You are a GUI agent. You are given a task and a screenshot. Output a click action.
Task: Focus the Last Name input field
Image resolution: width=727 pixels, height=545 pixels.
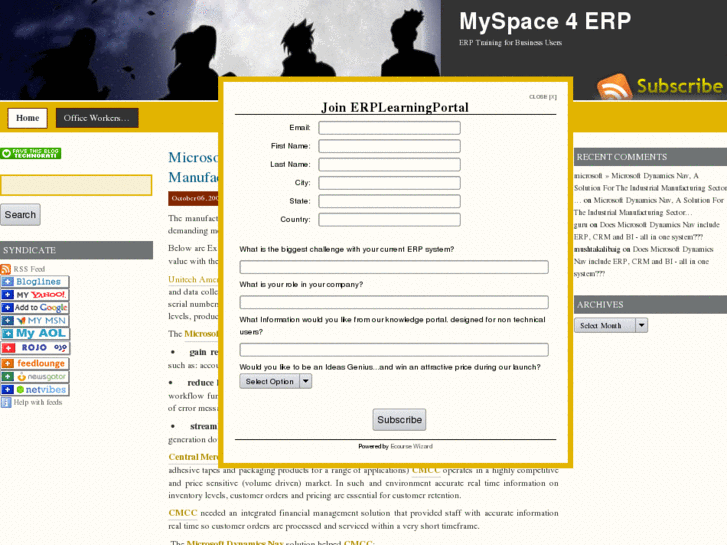pyautogui.click(x=389, y=165)
